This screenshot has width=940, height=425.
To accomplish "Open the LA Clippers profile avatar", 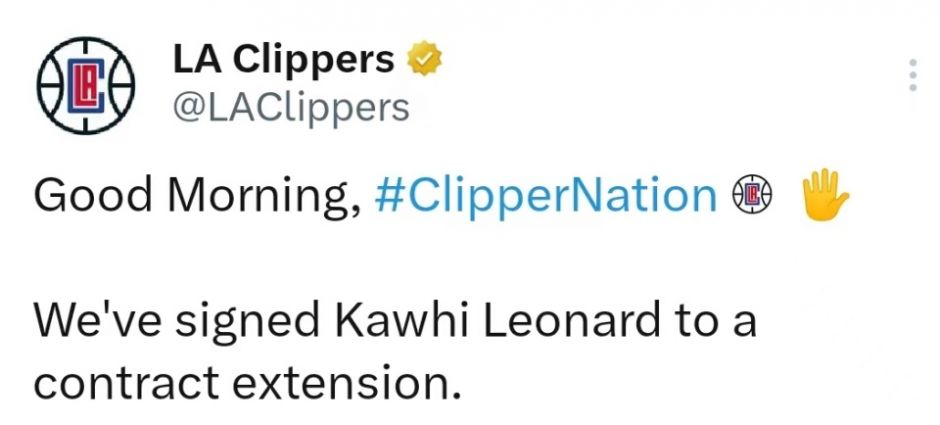I will 86,85.
